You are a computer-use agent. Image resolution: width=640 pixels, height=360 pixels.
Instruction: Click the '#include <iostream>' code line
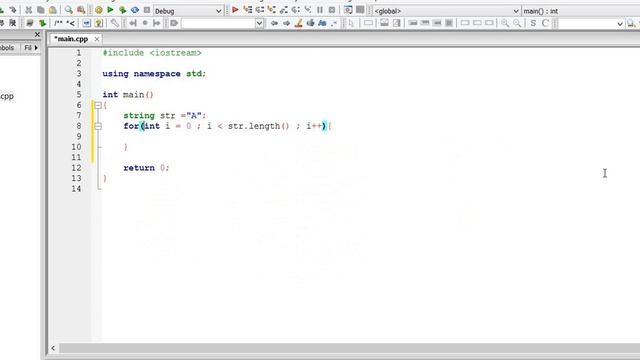[x=152, y=53]
